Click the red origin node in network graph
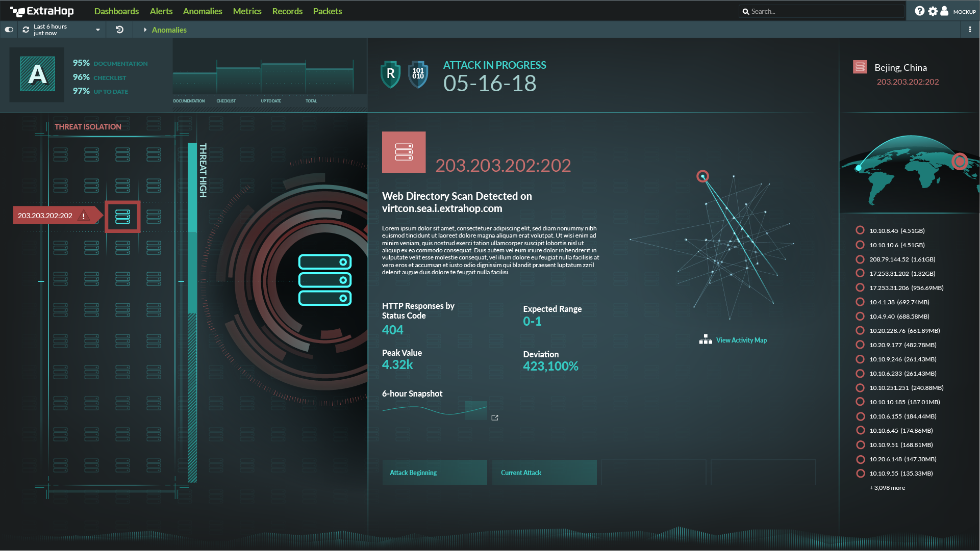Image resolution: width=980 pixels, height=551 pixels. pyautogui.click(x=702, y=176)
